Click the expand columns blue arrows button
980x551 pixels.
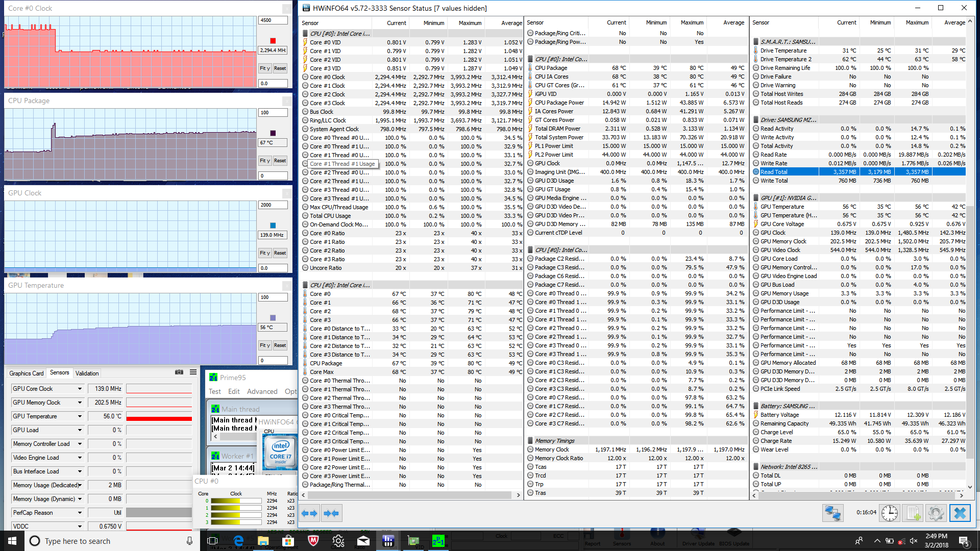pyautogui.click(x=310, y=513)
